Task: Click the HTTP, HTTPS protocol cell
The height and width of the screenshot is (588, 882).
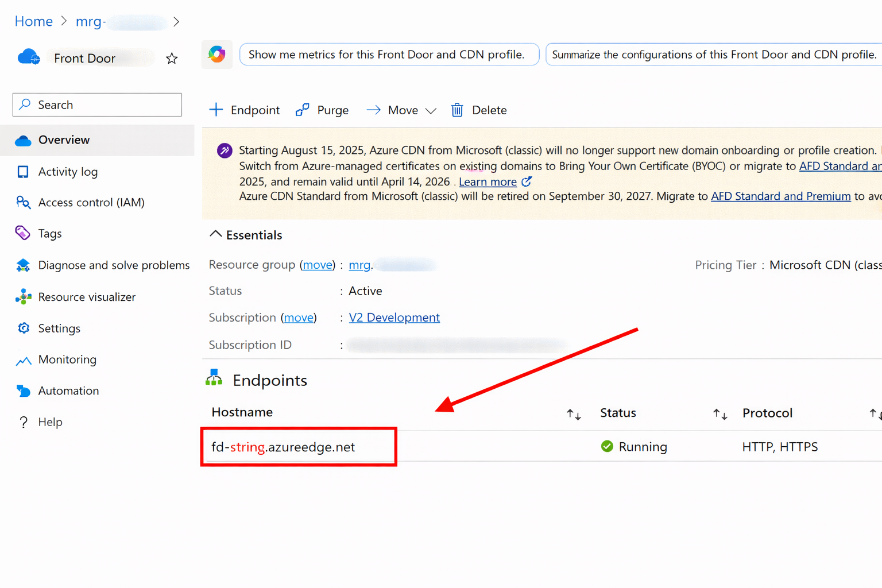Action: tap(780, 447)
